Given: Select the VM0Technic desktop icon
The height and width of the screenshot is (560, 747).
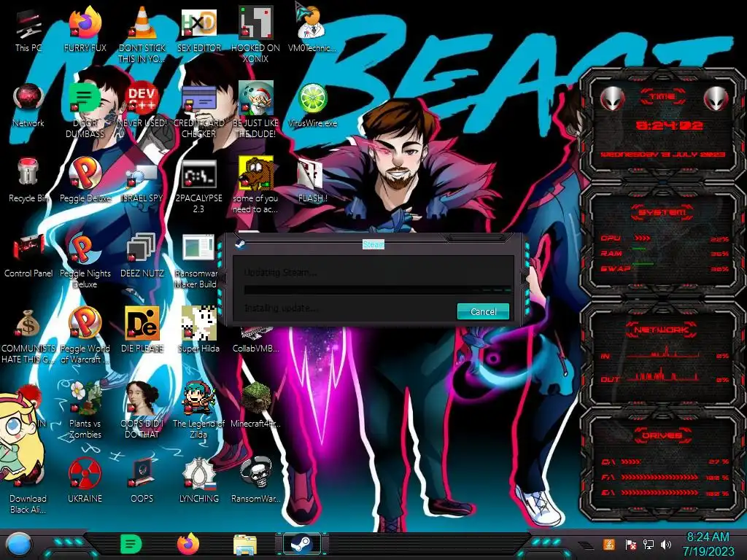Looking at the screenshot, I should pos(312,29).
